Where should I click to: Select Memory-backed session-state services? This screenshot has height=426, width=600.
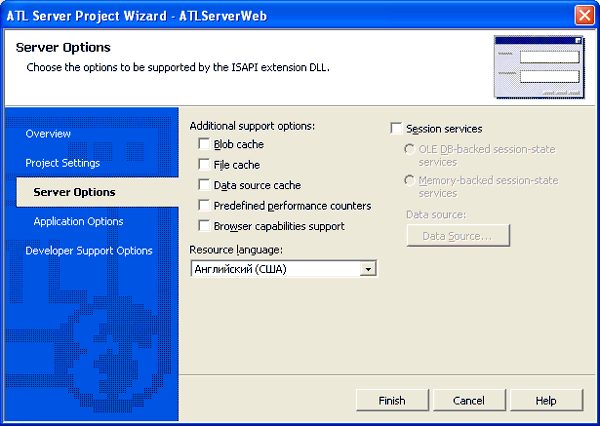click(x=410, y=180)
